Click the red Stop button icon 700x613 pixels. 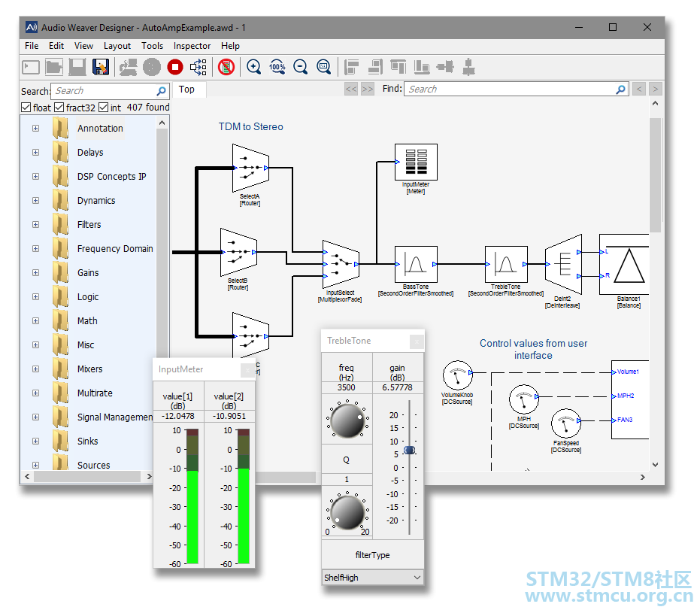[x=175, y=68]
